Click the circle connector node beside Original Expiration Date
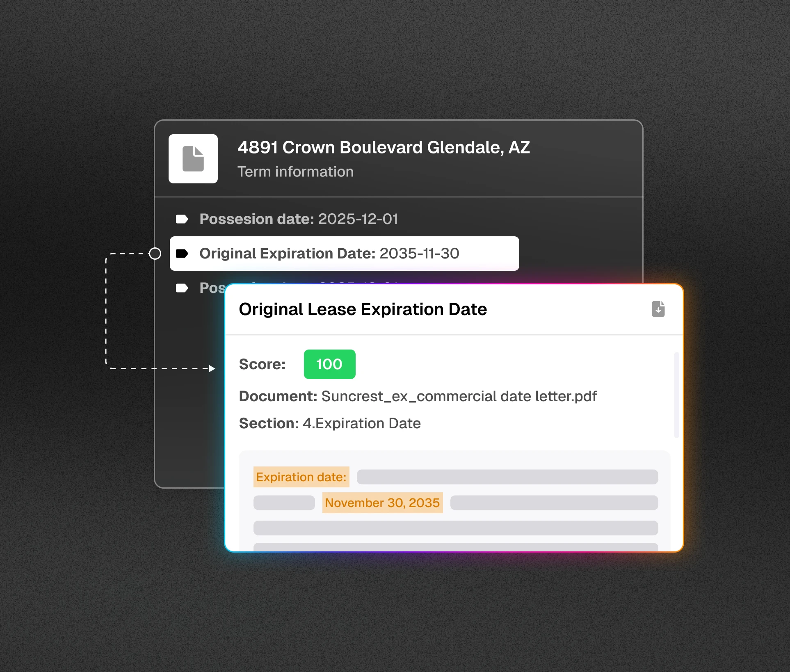 pyautogui.click(x=155, y=254)
